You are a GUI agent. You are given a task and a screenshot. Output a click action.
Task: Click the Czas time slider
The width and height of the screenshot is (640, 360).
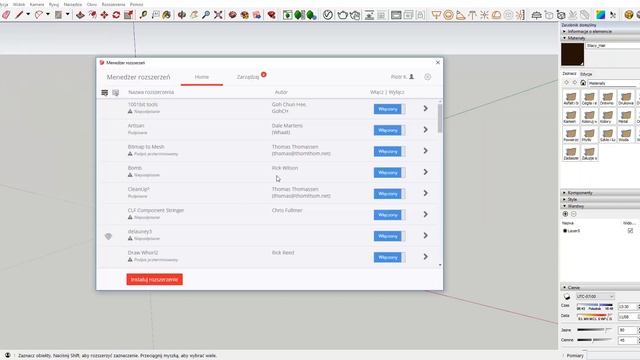595,305
